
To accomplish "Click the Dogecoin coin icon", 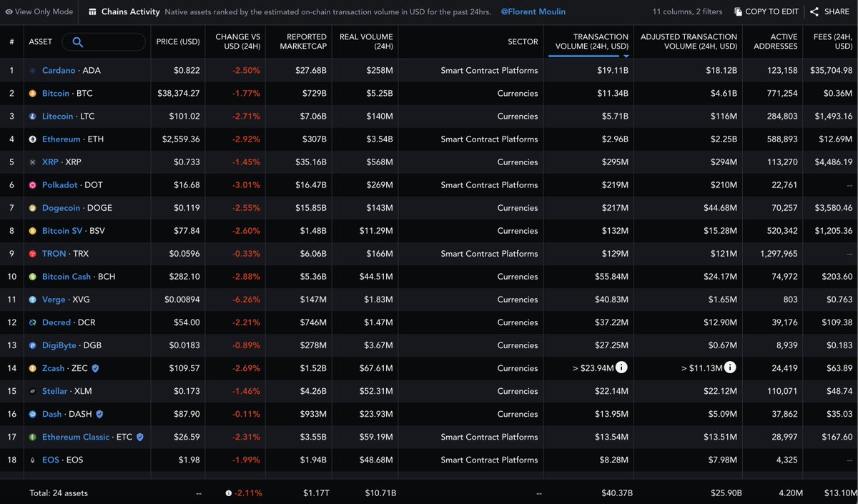I will click(x=32, y=208).
